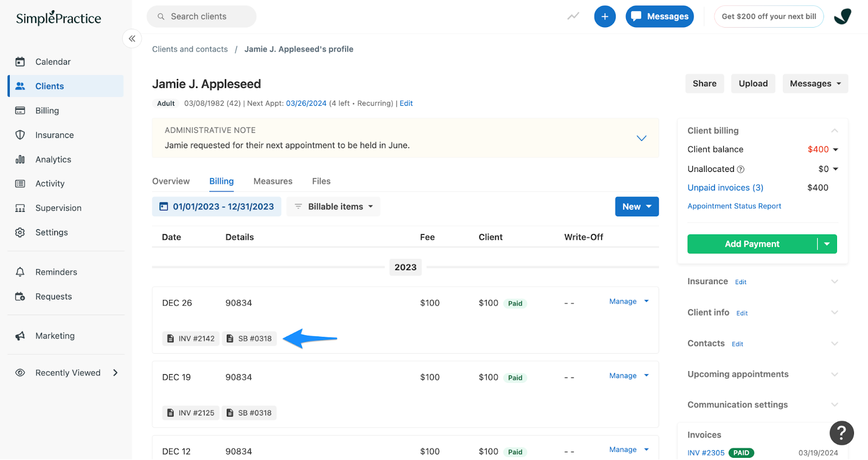Click the calendar icon in date range filter
868x460 pixels.
click(x=164, y=207)
